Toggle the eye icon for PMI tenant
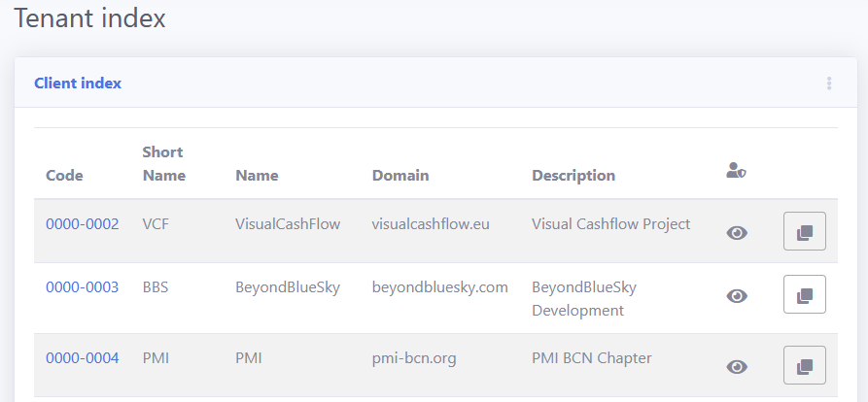Screen dimensions: 868x402 tap(737, 366)
